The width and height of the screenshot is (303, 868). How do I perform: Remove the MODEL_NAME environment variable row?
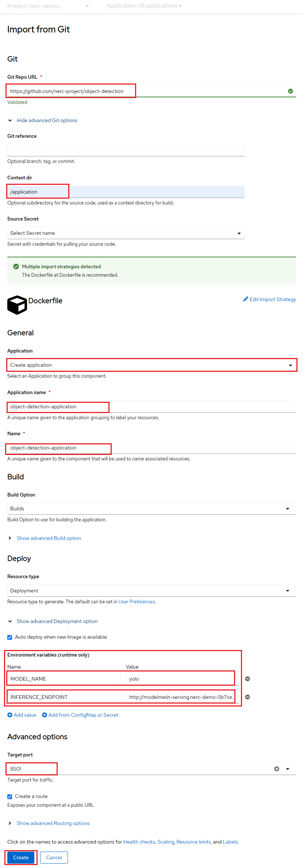(x=248, y=679)
